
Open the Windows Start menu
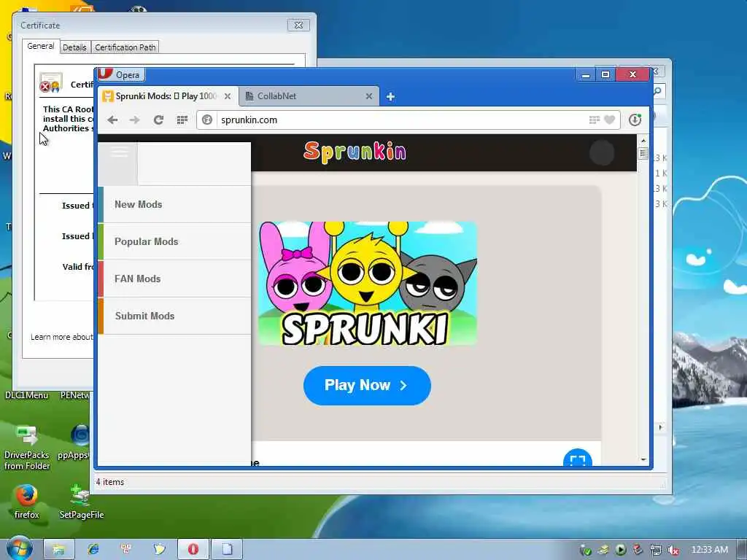19,548
